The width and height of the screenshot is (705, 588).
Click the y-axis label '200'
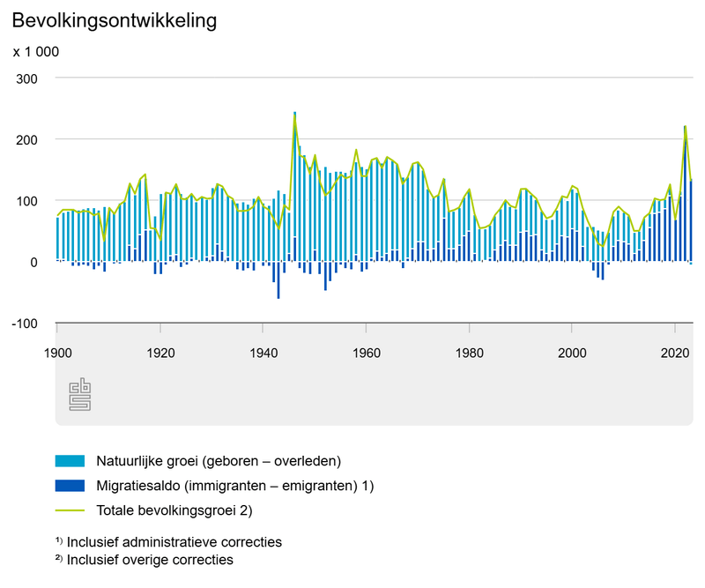click(27, 140)
